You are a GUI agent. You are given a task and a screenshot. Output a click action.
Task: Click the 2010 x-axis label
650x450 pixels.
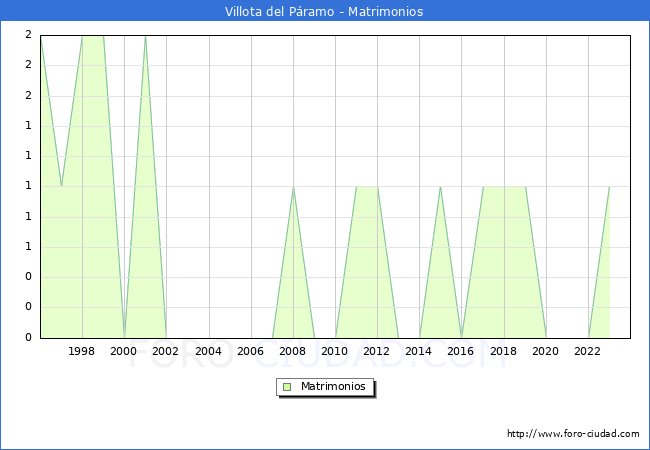335,351
